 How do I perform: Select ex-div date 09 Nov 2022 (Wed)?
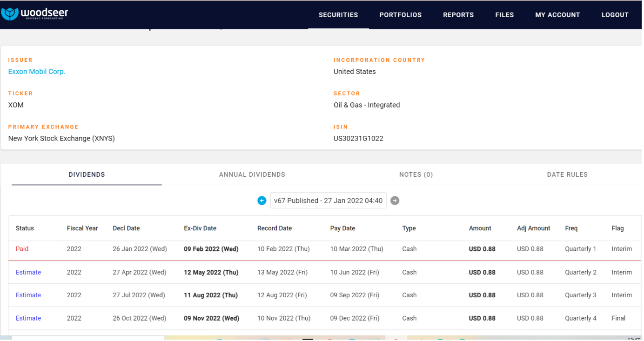(212, 318)
